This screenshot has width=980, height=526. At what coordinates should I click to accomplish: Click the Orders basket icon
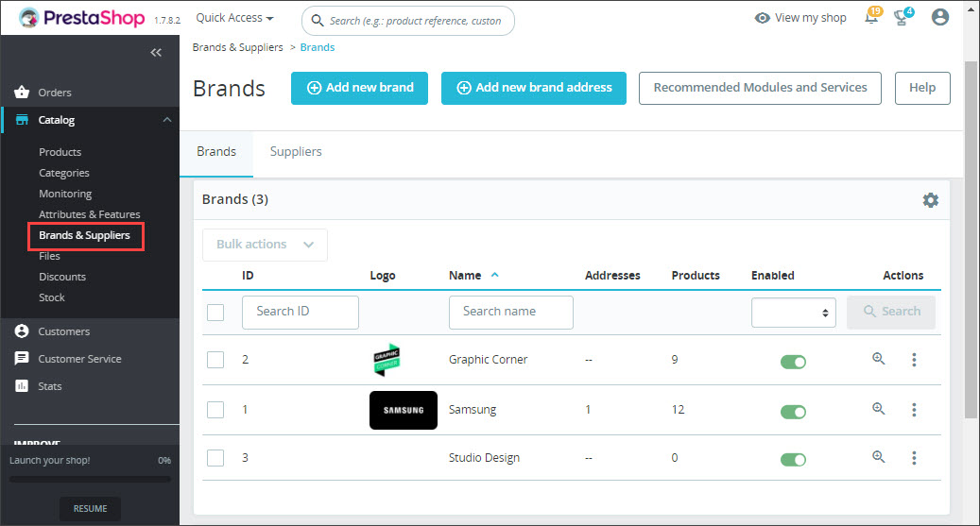point(22,93)
